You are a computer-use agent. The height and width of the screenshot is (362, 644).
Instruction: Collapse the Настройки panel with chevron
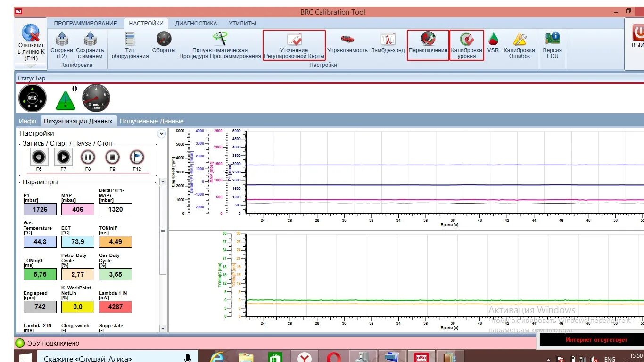tap(161, 134)
